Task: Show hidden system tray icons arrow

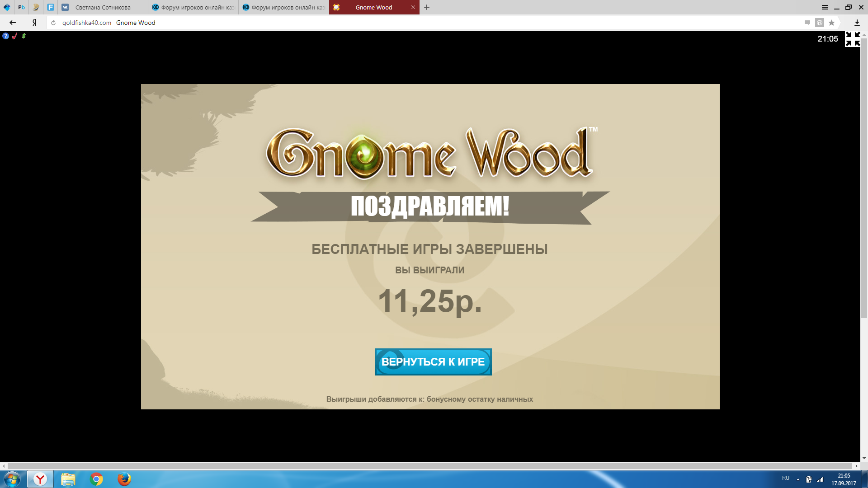Action: click(x=798, y=479)
